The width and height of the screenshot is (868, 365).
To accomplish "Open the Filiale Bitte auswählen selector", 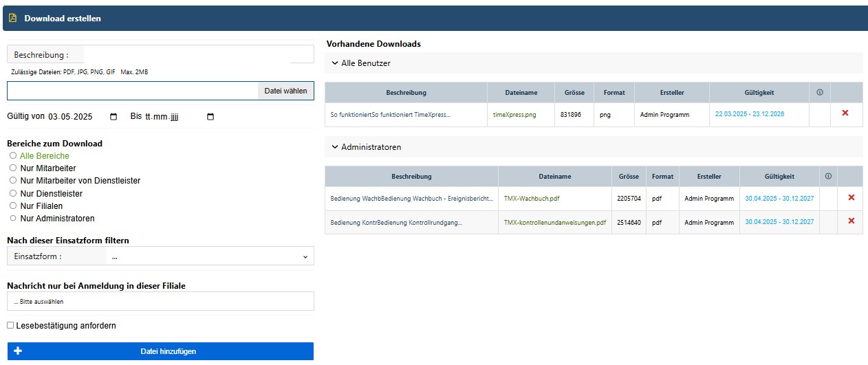I will tap(160, 301).
